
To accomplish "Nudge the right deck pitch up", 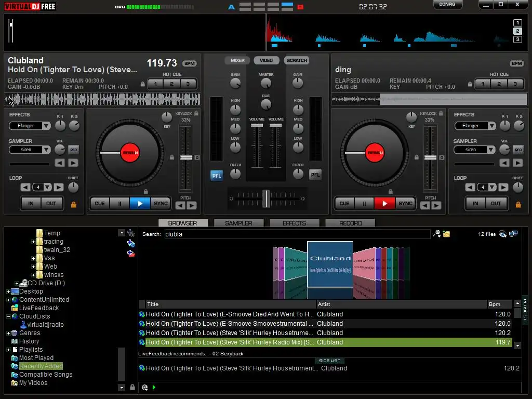I will coord(436,205).
